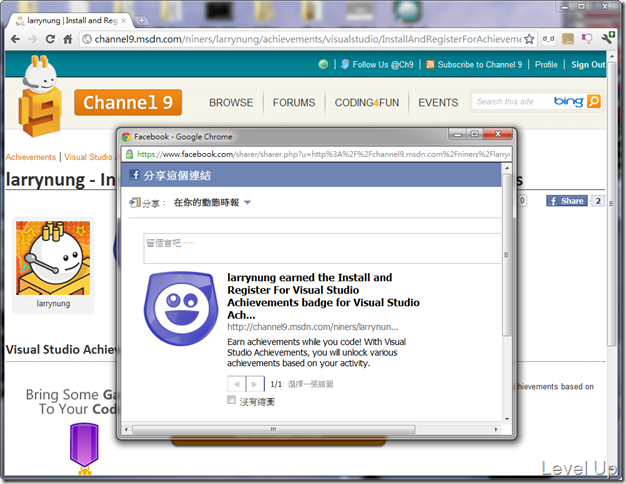Click scroll-right arrow in Facebook dialog
Viewport: 626px width, 484px height.
pos(496,430)
